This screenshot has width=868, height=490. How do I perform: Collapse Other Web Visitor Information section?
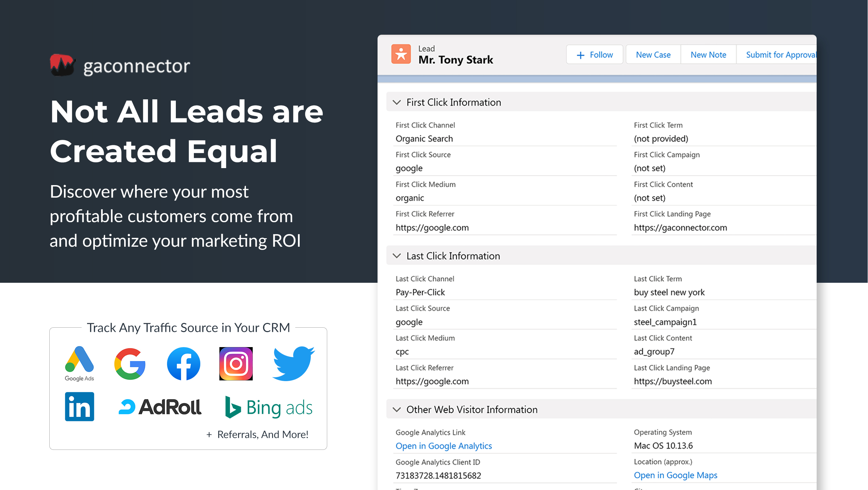[397, 409]
